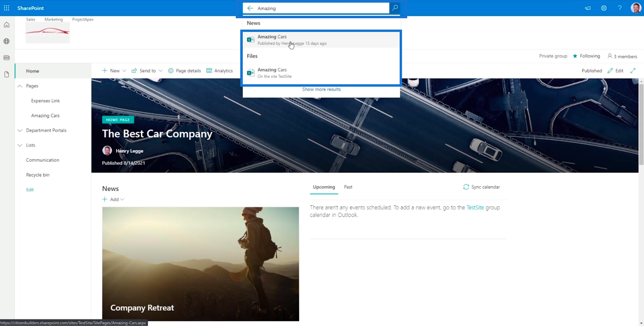The width and height of the screenshot is (644, 326).
Task: Open Amazing Cars in left navigation
Action: (x=45, y=116)
